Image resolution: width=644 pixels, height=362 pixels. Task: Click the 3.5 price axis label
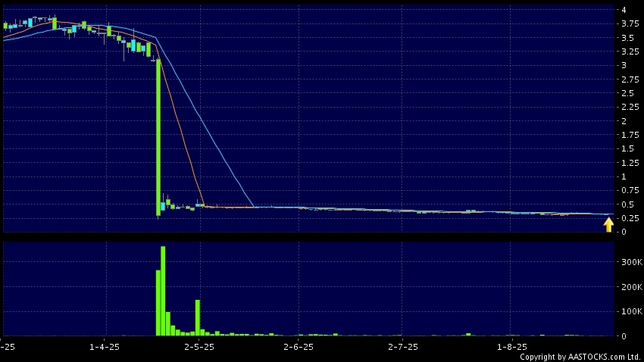[627, 38]
